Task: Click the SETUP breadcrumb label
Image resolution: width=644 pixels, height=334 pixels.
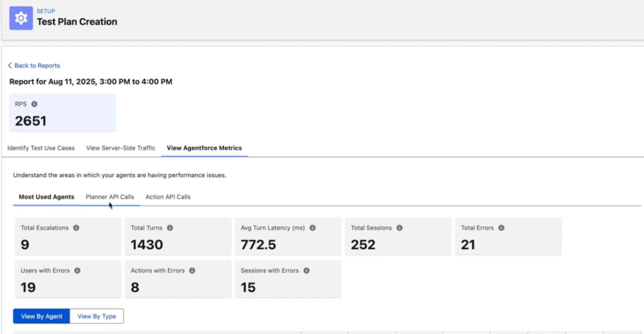Action: (x=46, y=11)
